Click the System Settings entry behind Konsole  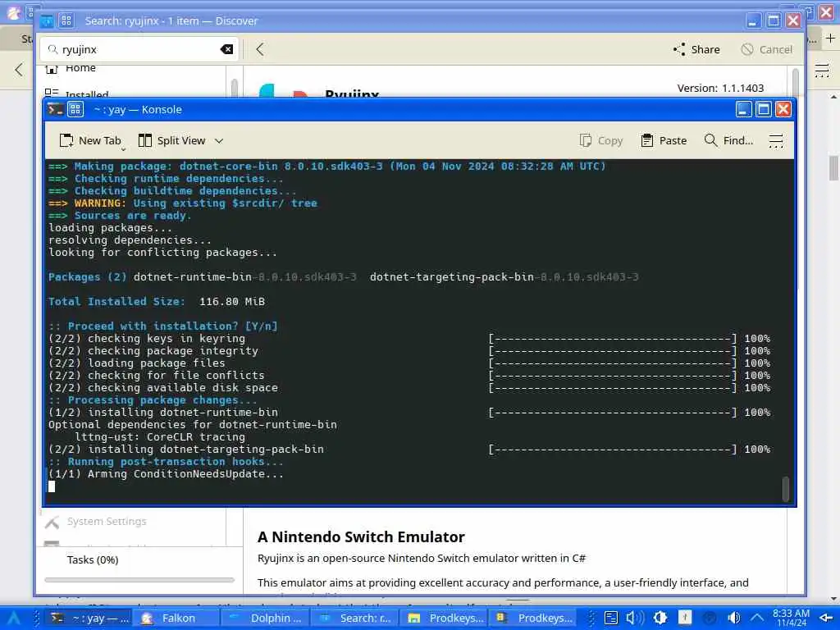95,521
